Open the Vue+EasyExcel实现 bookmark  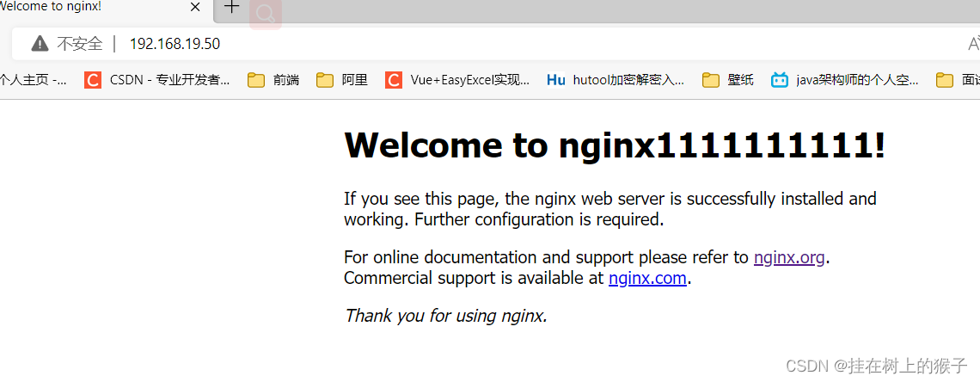point(457,80)
